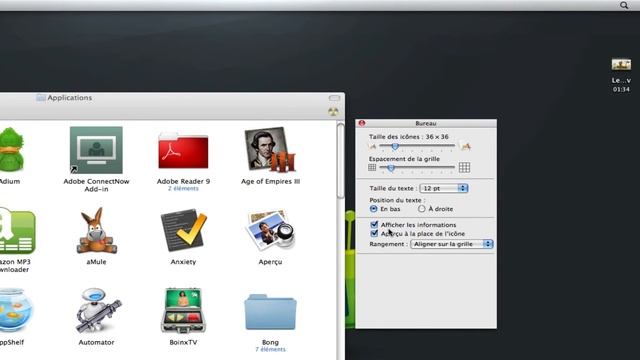Close the Bureau options panel
This screenshot has width=640, height=360.
pyautogui.click(x=361, y=123)
